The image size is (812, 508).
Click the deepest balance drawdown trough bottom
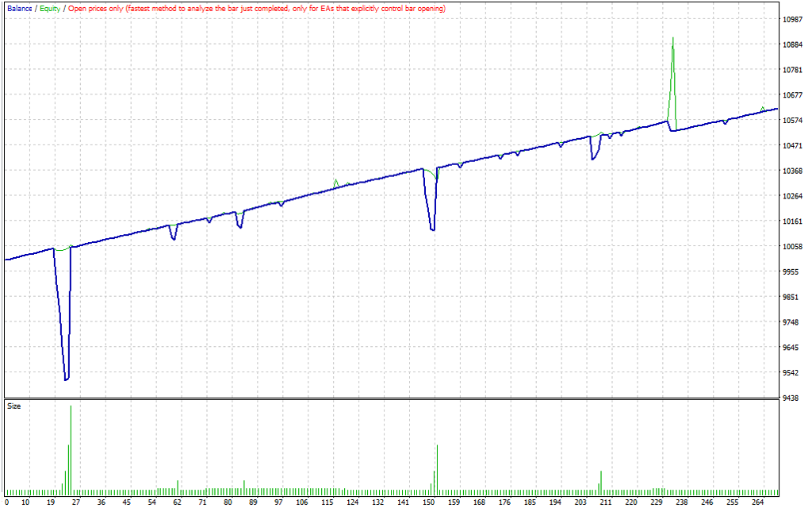coord(67,379)
